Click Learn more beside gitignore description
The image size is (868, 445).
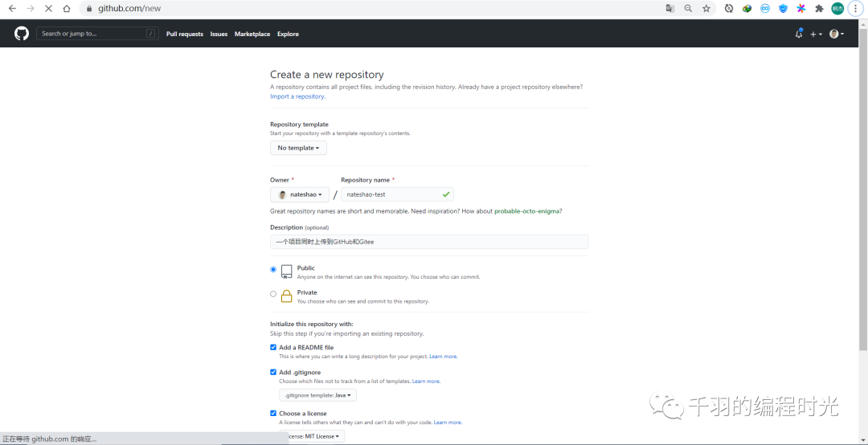[426, 382]
